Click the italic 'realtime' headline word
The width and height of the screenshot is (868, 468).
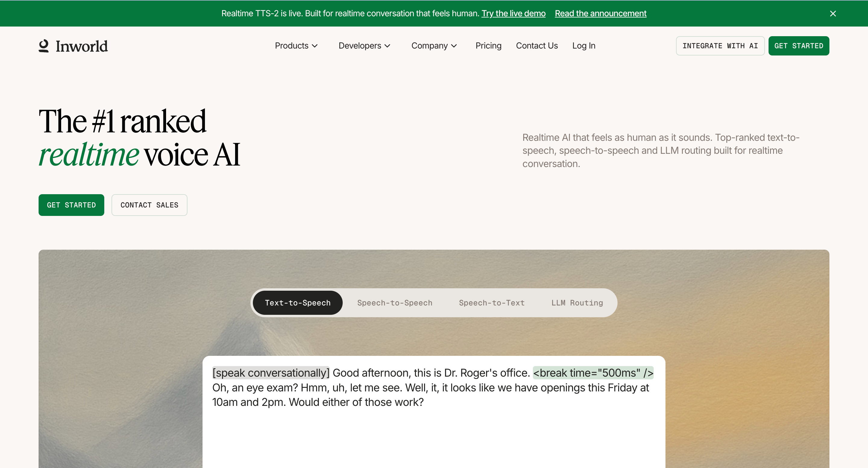(89, 154)
